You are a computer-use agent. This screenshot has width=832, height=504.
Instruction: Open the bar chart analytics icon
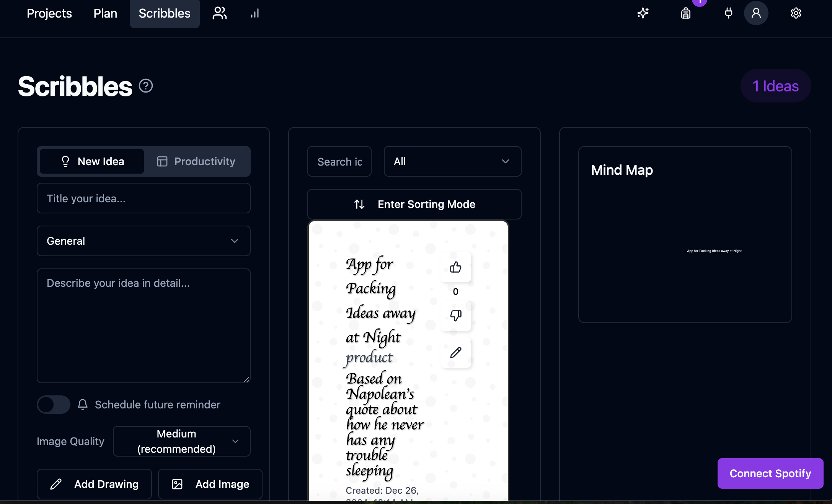255,13
